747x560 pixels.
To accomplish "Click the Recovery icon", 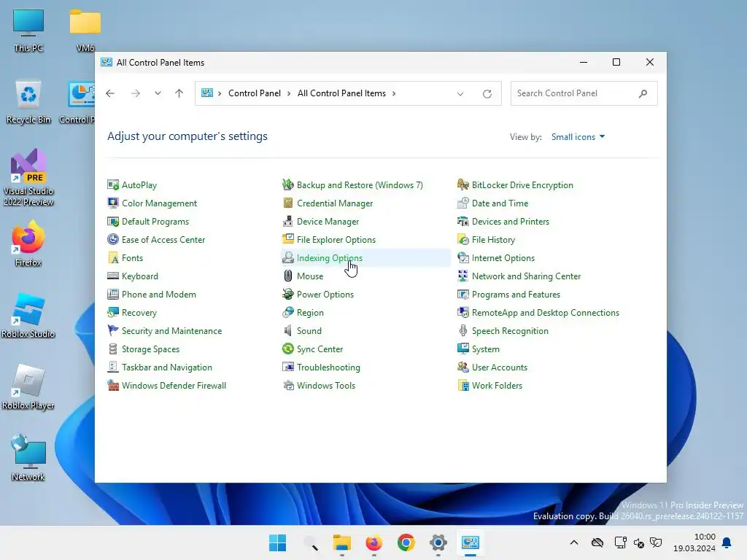I will [x=113, y=312].
